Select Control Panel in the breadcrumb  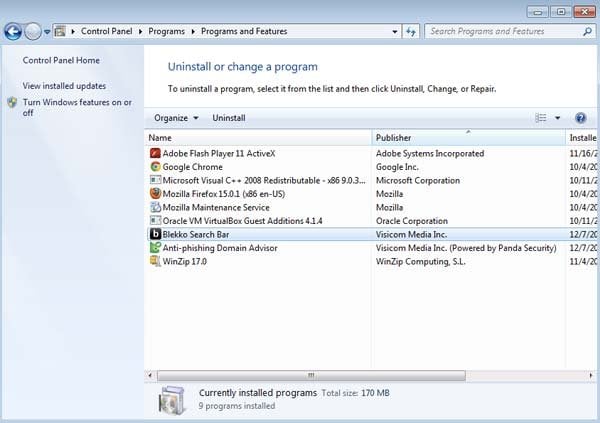coord(106,31)
